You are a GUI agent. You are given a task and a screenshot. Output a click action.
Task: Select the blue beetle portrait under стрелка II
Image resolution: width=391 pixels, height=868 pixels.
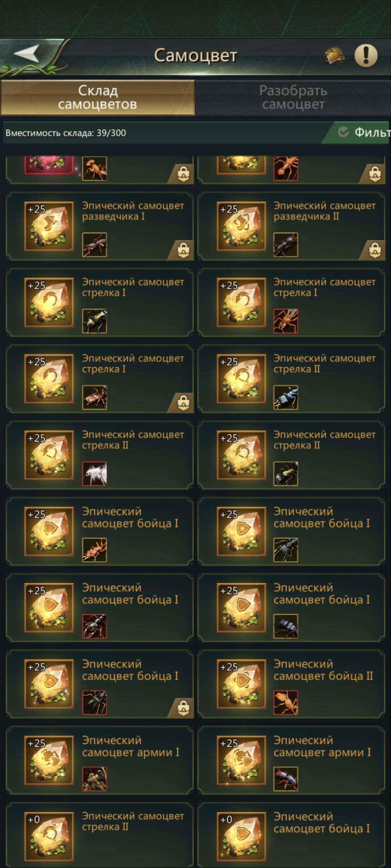(286, 397)
